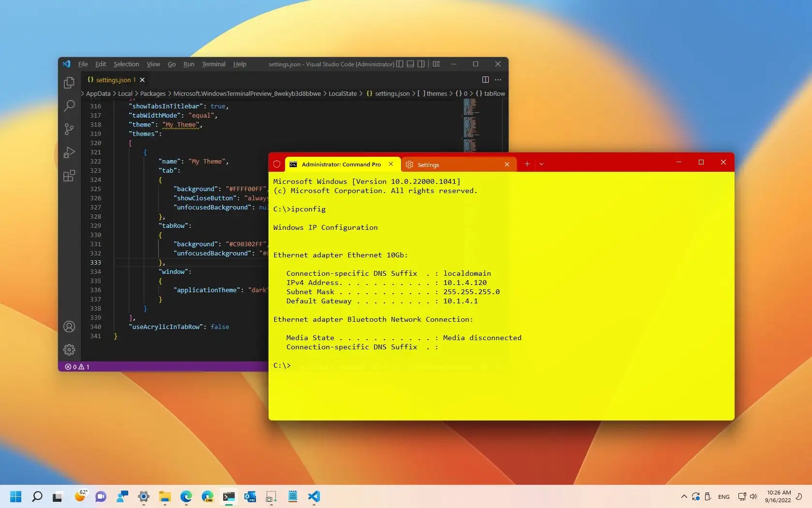Image resolution: width=812 pixels, height=508 pixels.
Task: Open the Terminal menu in VS Code
Action: (213, 64)
